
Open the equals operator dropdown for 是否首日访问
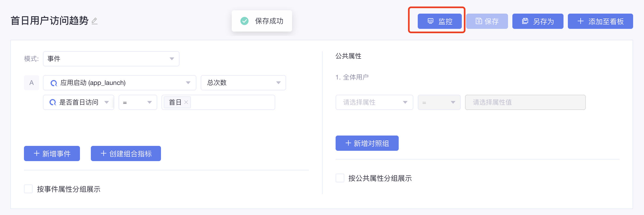click(138, 102)
